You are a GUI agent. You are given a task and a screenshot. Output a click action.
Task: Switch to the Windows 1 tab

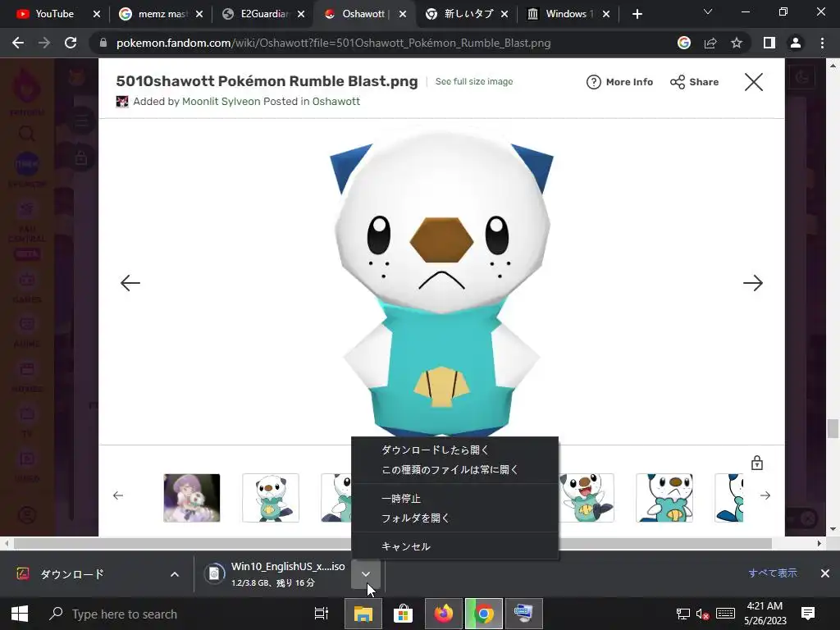[568, 14]
